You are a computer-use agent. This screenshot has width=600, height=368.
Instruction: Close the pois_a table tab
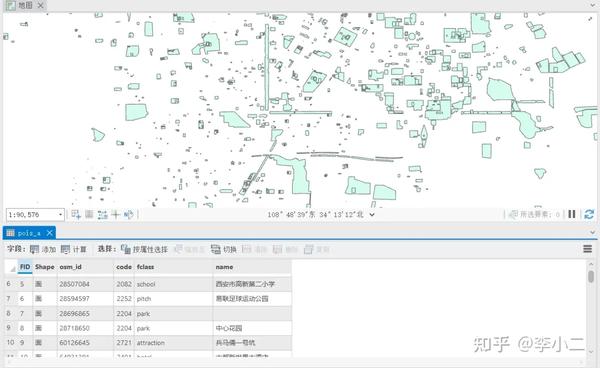click(50, 233)
